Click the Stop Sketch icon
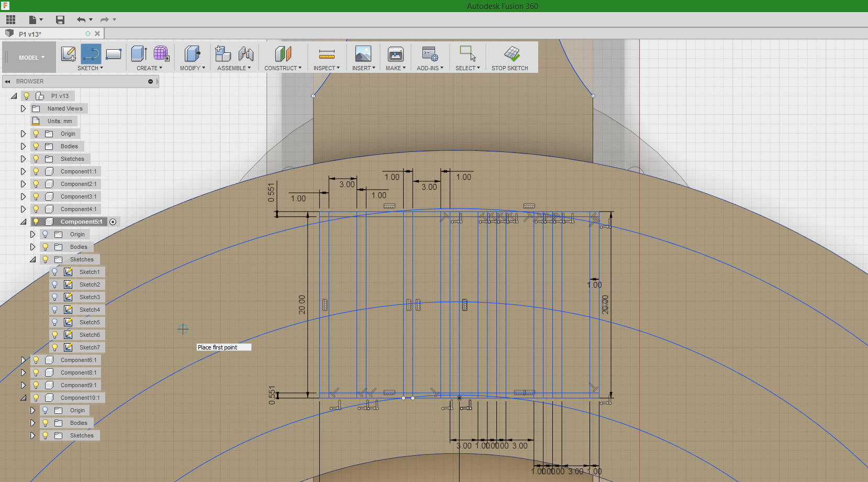The width and height of the screenshot is (868, 482). point(512,53)
